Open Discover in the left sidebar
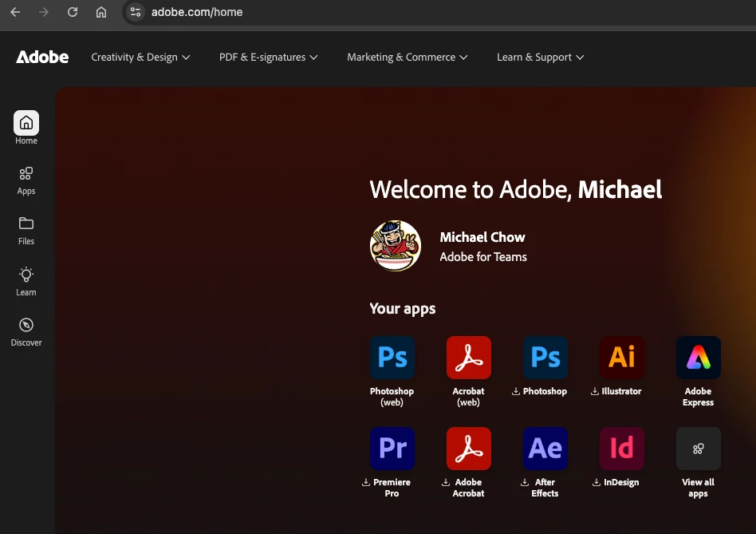756x534 pixels. (26, 332)
